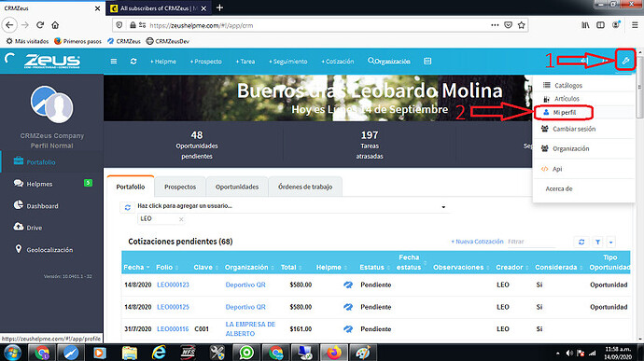Expand the caret dropdown next to the filter funnel
644x361 pixels.
pyautogui.click(x=610, y=242)
